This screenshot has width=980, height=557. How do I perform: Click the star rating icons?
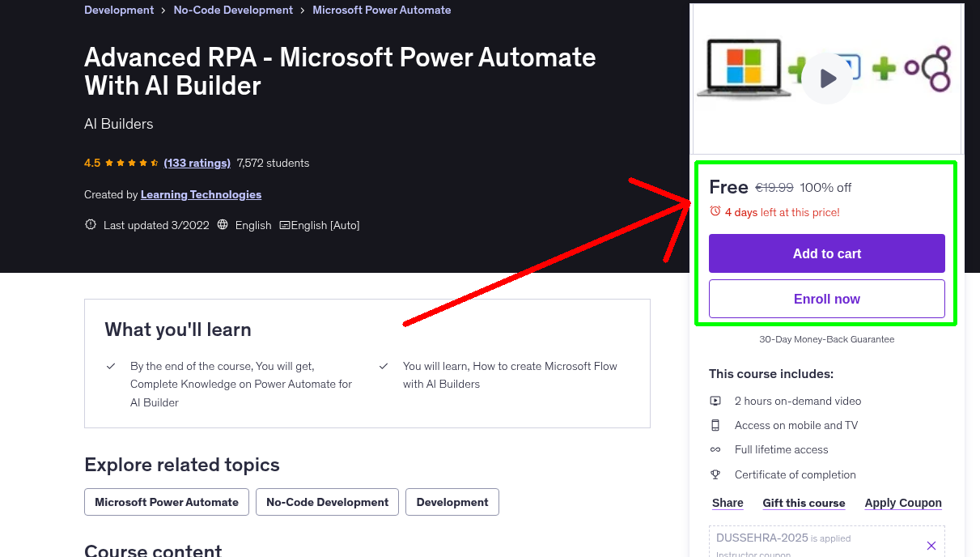pos(132,163)
